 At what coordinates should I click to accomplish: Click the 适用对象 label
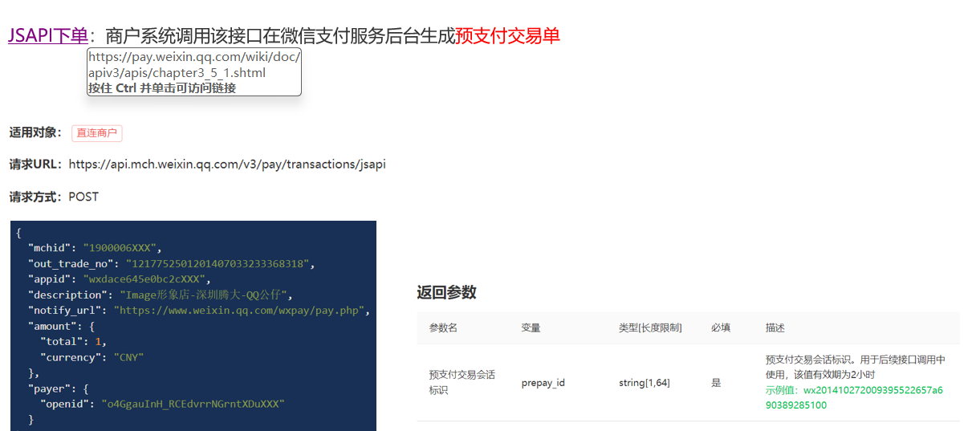point(35,132)
